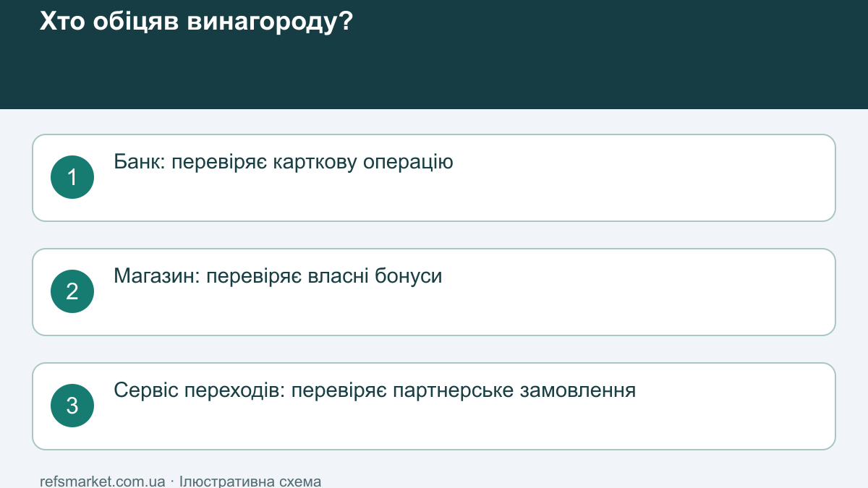This screenshot has height=488, width=868.
Task: Click the 'Ілюстративна схема' footer label
Action: coord(250,481)
